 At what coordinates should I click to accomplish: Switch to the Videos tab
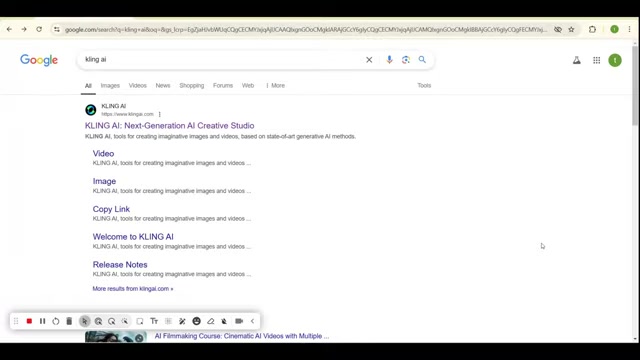point(138,85)
